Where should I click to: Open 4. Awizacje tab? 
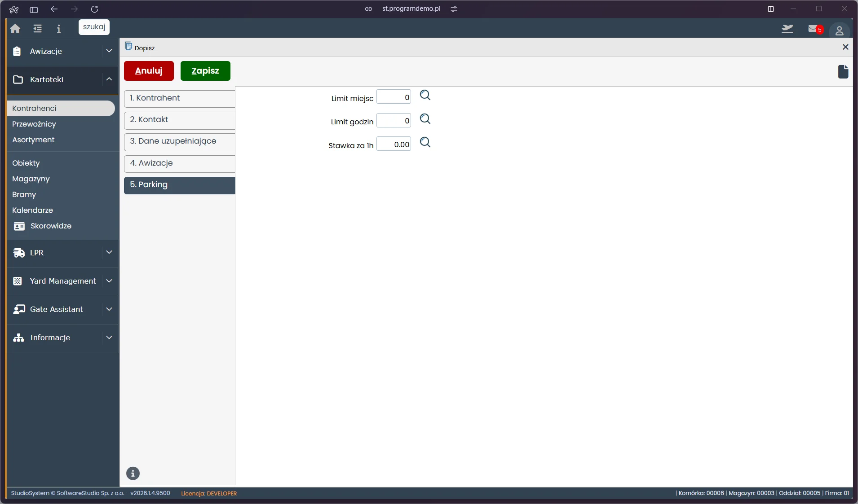coord(180,163)
